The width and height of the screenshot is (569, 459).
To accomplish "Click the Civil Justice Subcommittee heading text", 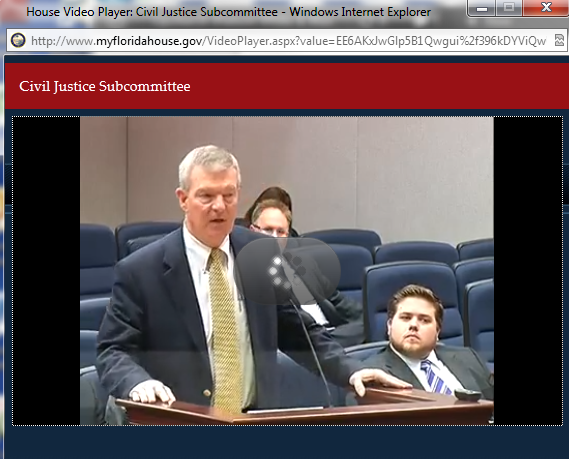I will [105, 86].
